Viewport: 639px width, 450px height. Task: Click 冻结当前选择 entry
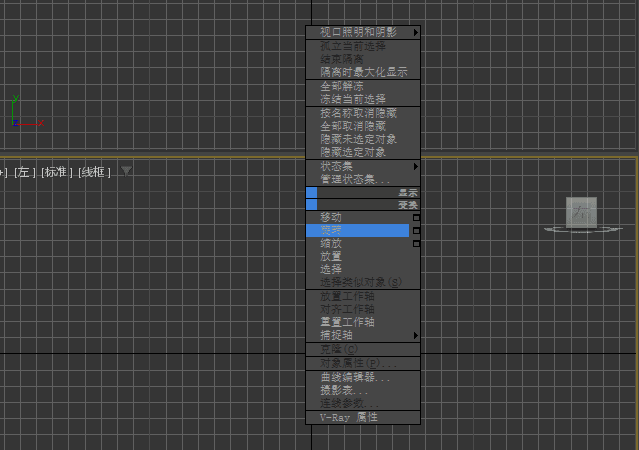tap(363, 99)
